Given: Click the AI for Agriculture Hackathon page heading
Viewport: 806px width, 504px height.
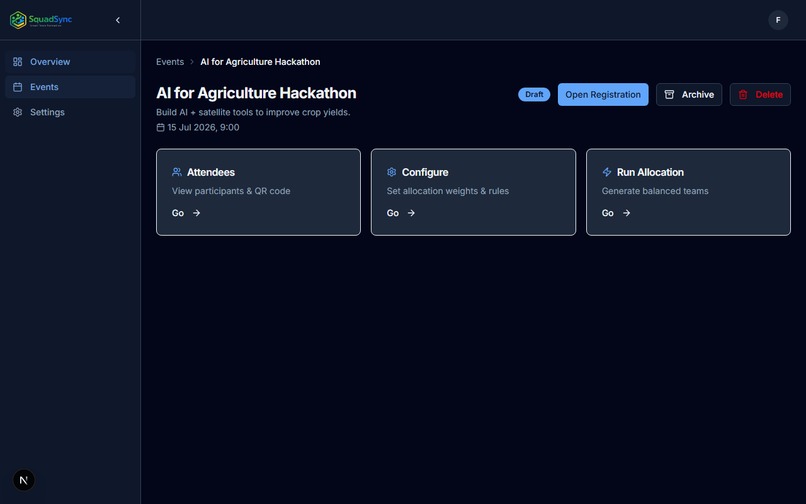Looking at the screenshot, I should tap(256, 93).
